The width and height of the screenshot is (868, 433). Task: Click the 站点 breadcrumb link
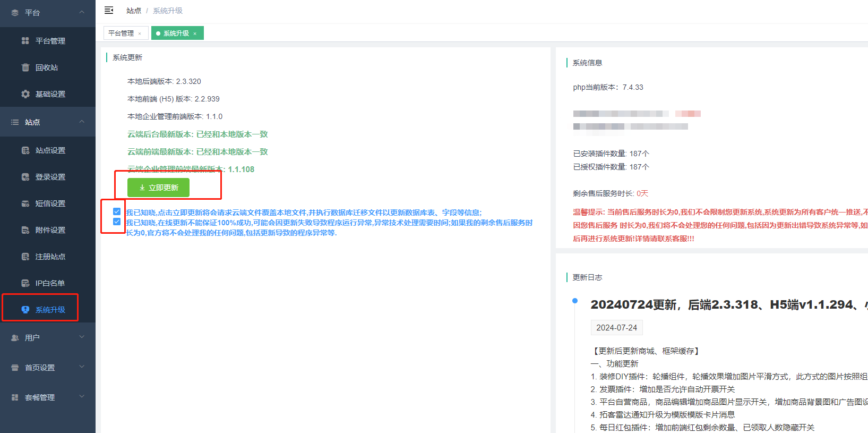click(x=134, y=11)
